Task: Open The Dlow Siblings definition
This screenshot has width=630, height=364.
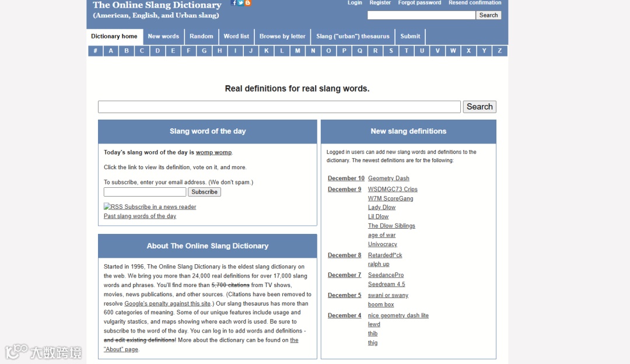Action: (x=391, y=225)
